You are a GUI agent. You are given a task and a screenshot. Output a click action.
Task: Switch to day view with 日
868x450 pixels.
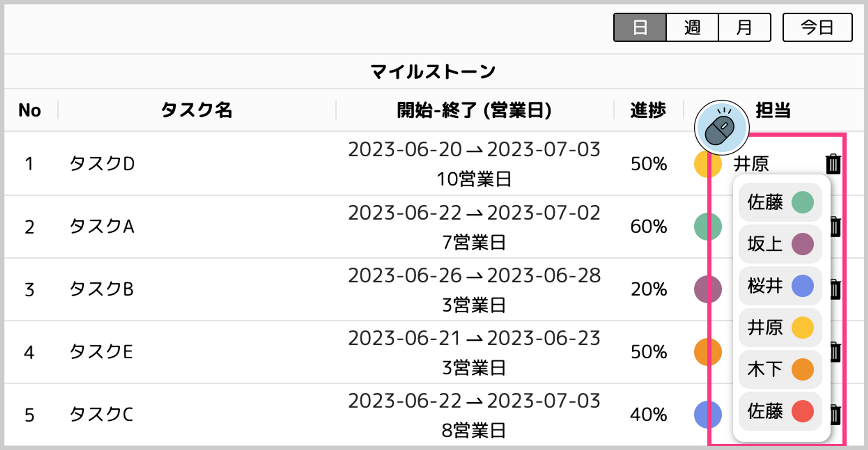click(640, 27)
